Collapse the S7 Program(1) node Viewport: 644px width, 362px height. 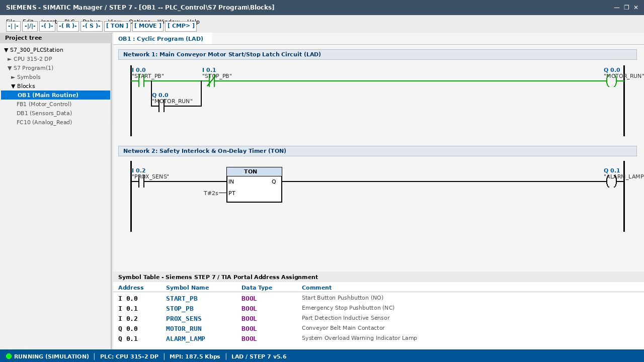pos(10,68)
